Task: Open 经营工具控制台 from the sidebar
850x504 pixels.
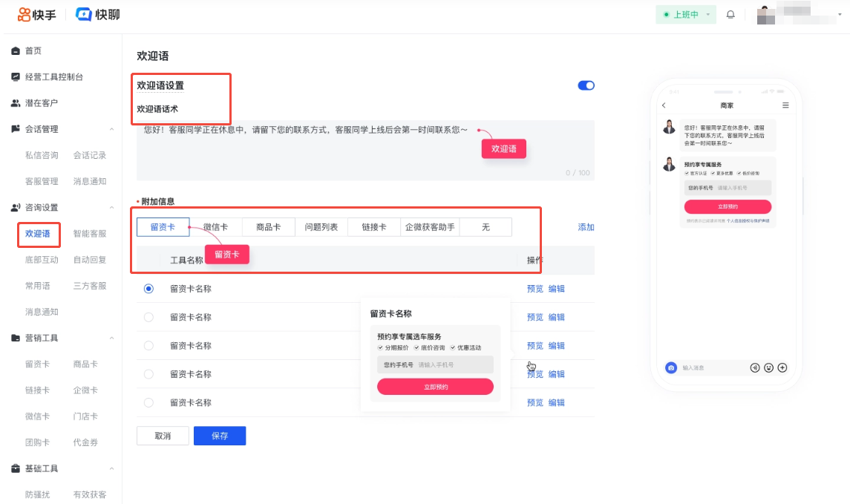Action: point(16,76)
